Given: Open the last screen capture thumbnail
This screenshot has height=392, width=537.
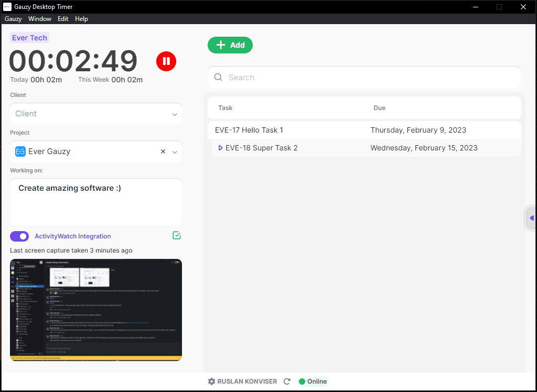Looking at the screenshot, I should click(x=96, y=309).
